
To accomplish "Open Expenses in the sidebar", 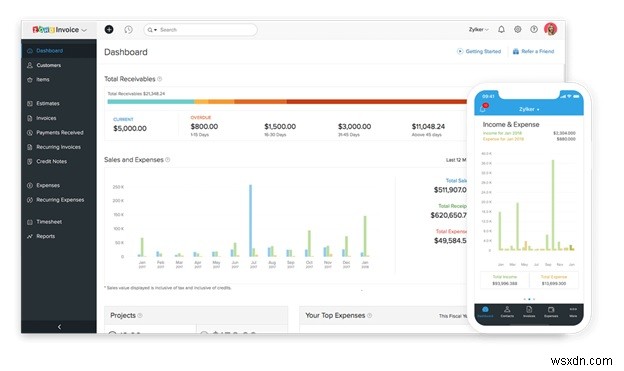I will (x=59, y=186).
